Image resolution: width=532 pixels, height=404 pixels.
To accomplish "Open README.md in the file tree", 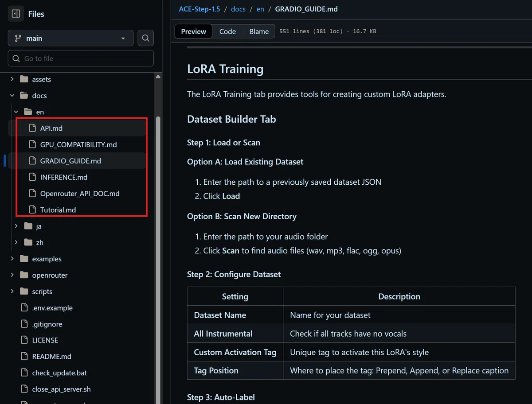I will [51, 357].
